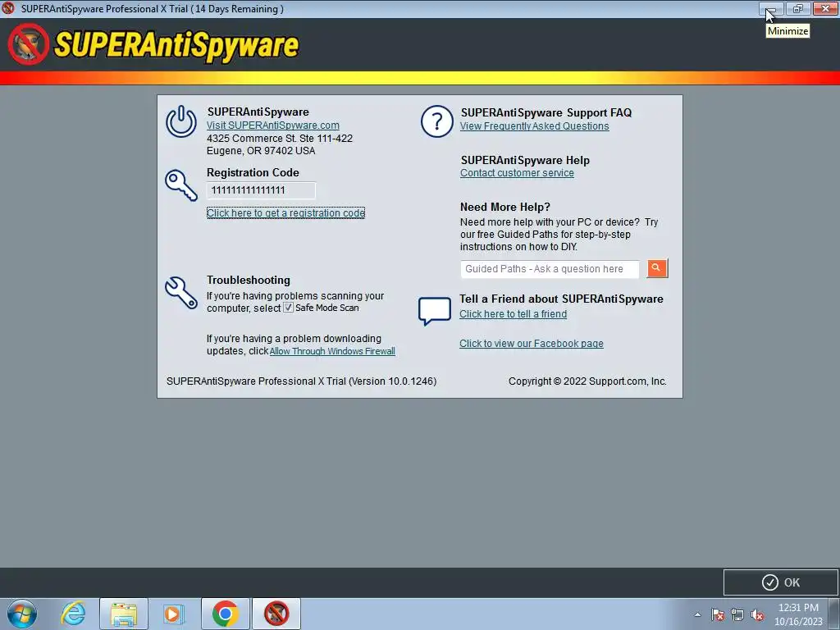Click the 'Troubleshooting' heading

tap(248, 281)
